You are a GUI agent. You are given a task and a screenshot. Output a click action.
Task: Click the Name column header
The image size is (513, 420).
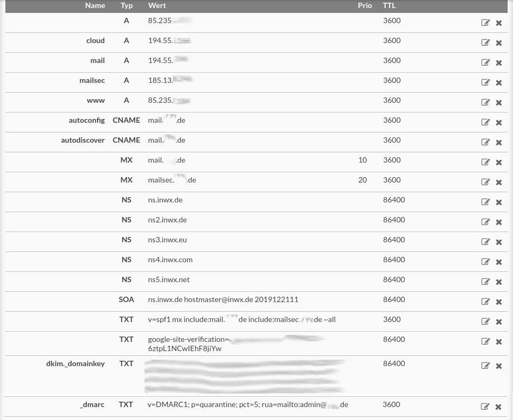pos(95,5)
